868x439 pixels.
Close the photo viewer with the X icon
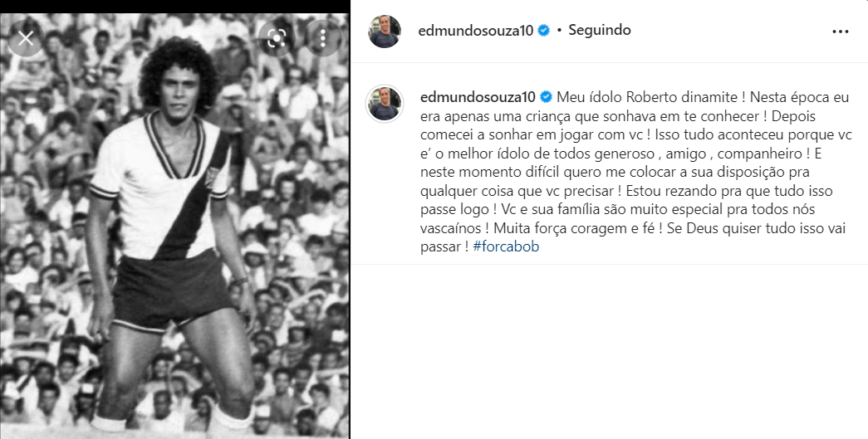(26, 38)
